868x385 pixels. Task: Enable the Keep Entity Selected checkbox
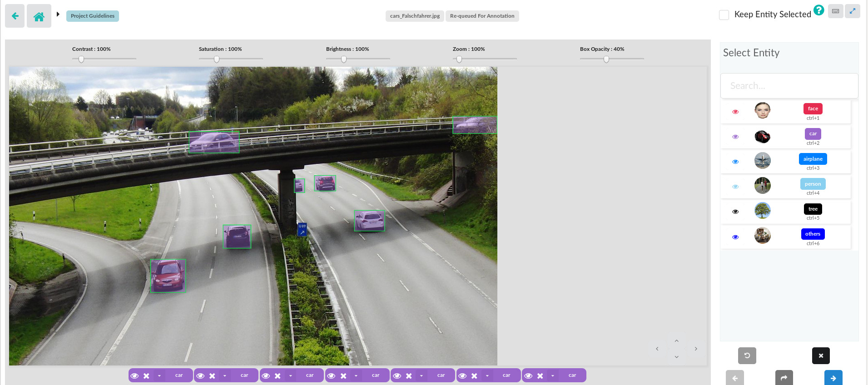coord(724,15)
